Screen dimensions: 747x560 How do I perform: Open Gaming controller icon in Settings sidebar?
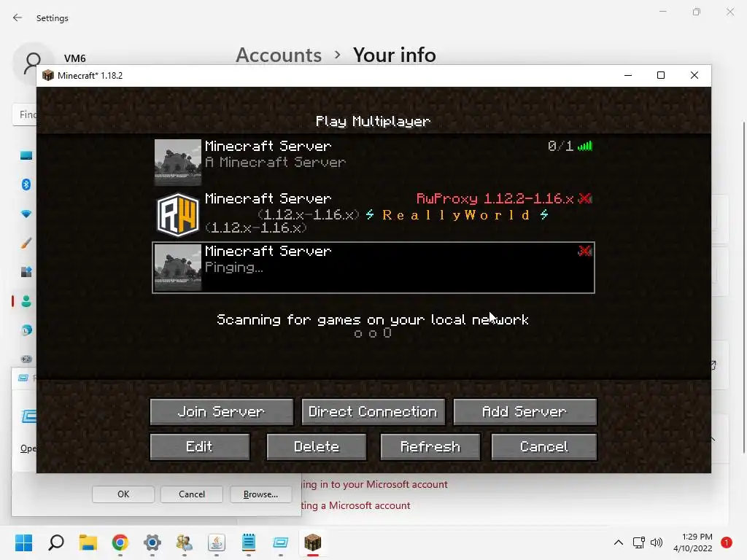tap(26, 359)
